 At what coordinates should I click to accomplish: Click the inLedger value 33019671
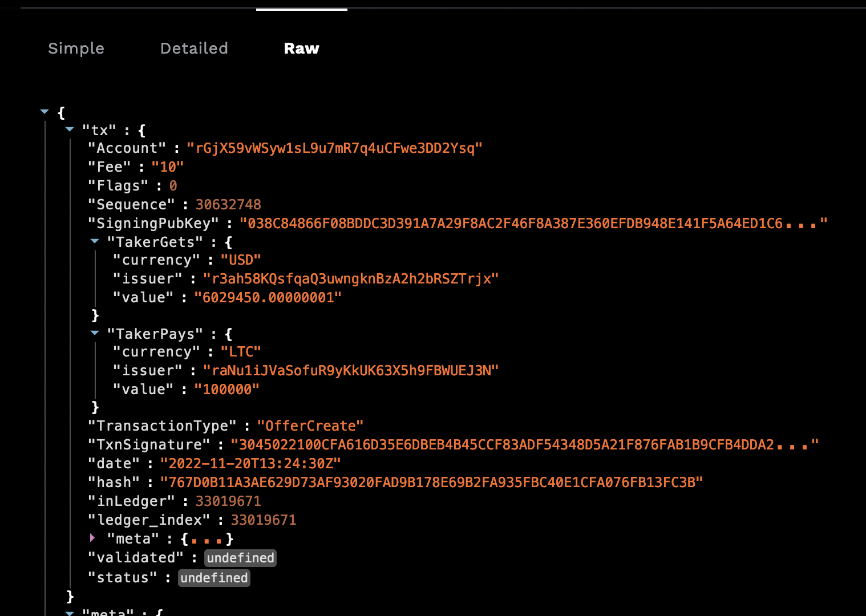(228, 501)
